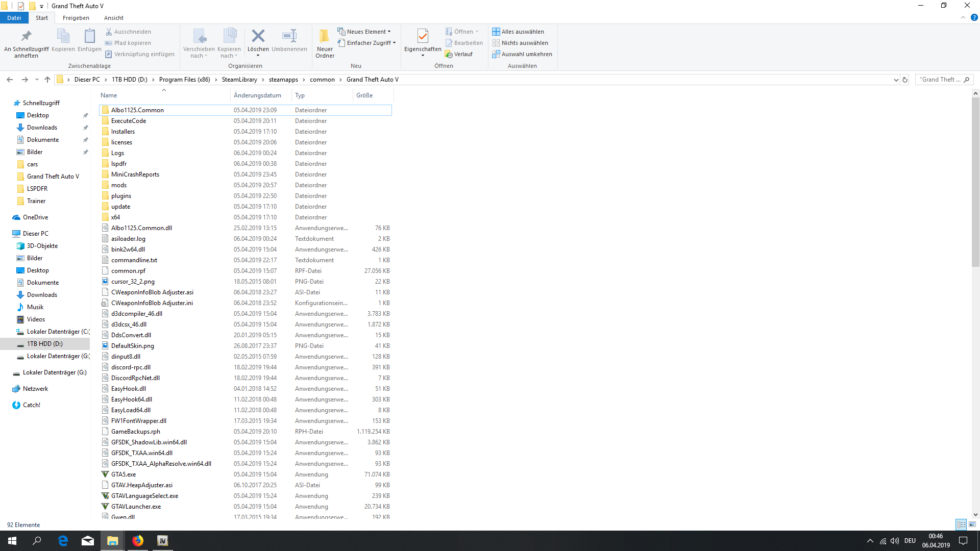Click the Eigenschaften properties icon
The height and width of the screenshot is (551, 980).
pyautogui.click(x=422, y=36)
